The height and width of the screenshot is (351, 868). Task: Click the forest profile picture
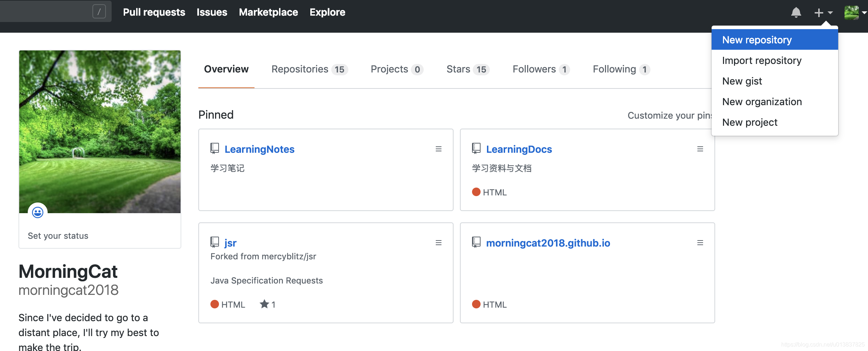click(100, 132)
